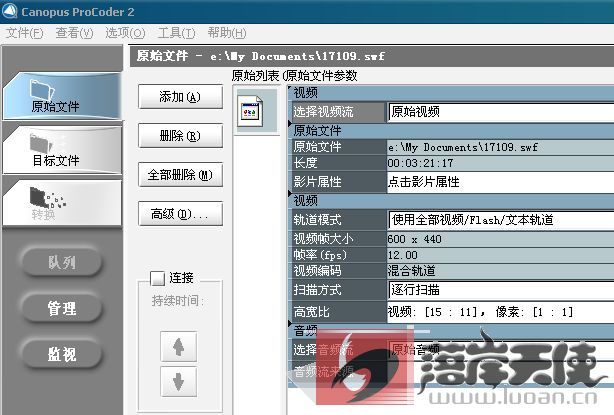Click the 管理 manage button
The height and width of the screenshot is (415, 614).
click(x=62, y=308)
